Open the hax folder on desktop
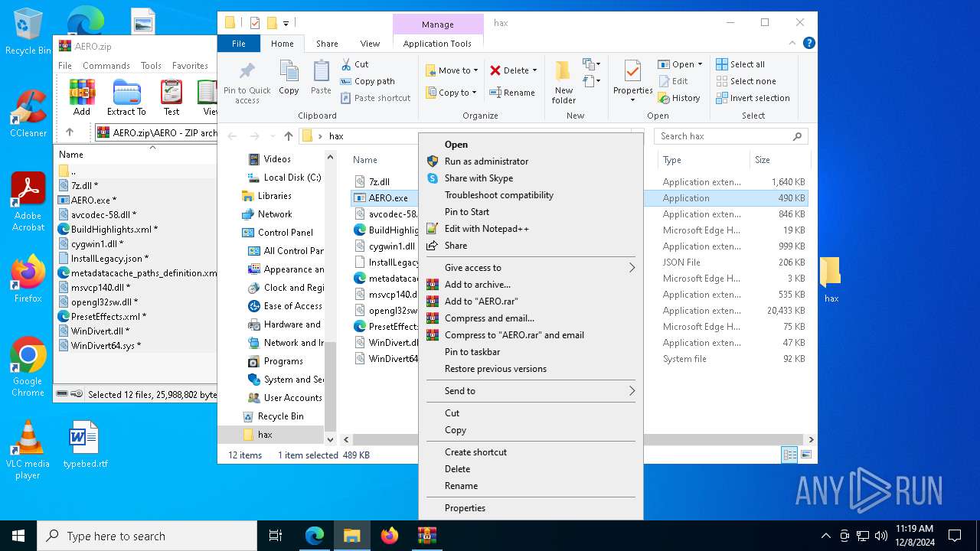Screen dimensions: 980x551 [831, 280]
